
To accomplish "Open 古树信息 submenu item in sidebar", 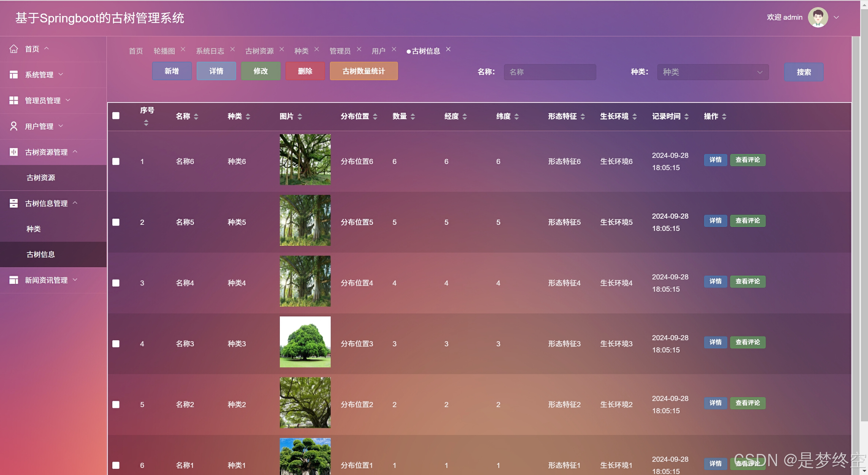I will [x=53, y=254].
